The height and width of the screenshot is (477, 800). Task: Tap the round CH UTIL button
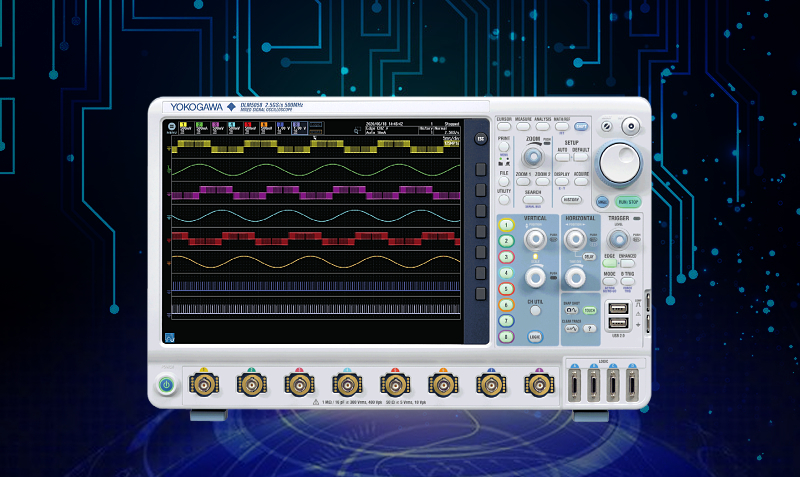[535, 310]
